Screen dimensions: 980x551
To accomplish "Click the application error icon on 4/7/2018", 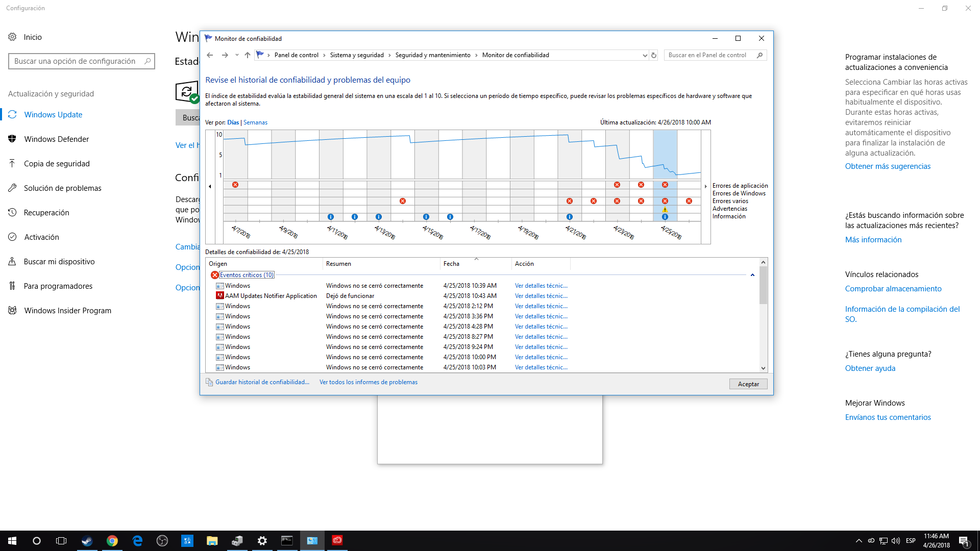I will coord(235,185).
